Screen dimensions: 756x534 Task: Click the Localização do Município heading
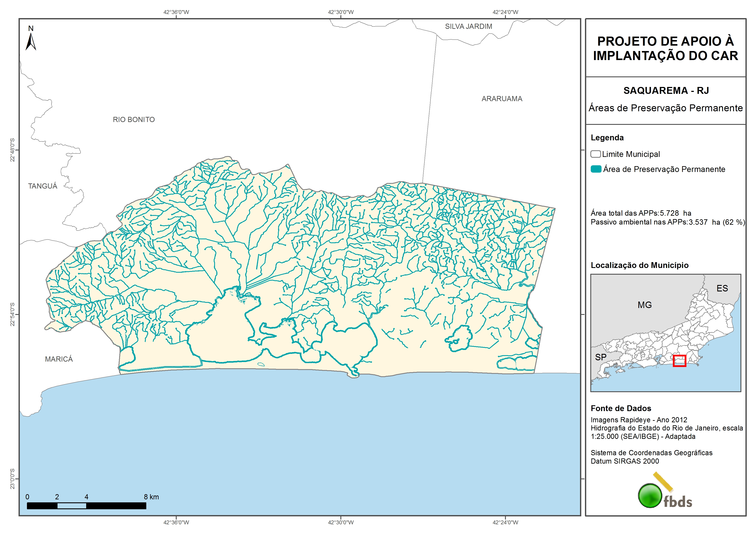(639, 265)
